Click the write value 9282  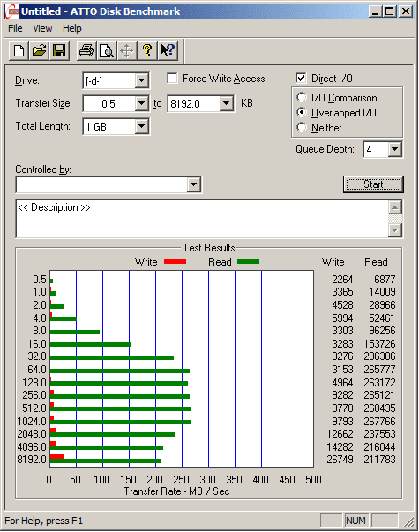(342, 395)
